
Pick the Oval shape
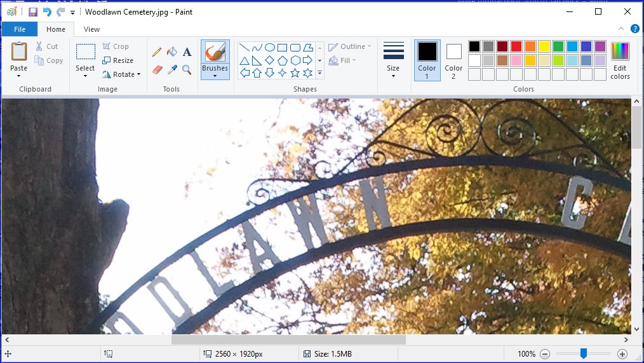270,48
